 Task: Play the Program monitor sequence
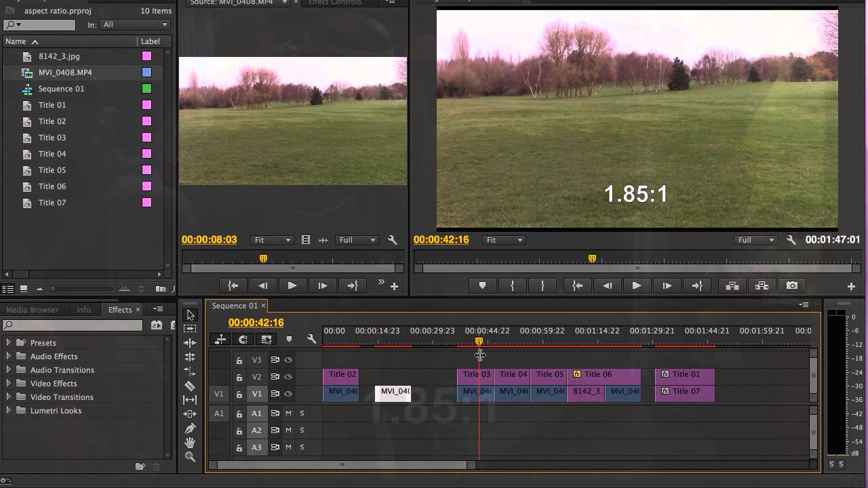point(636,286)
